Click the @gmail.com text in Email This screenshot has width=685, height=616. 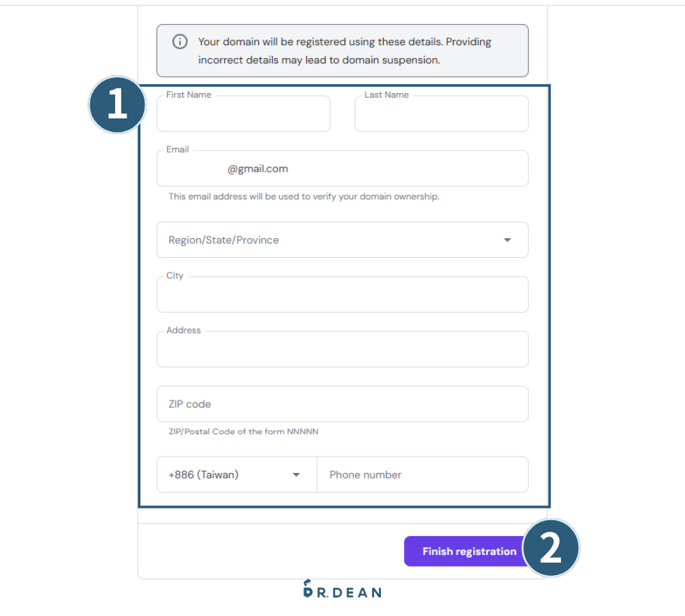(258, 169)
